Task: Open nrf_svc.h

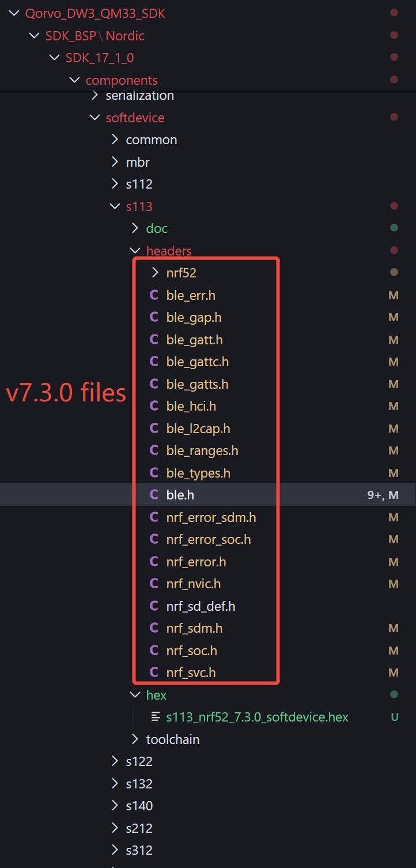Action: [191, 672]
